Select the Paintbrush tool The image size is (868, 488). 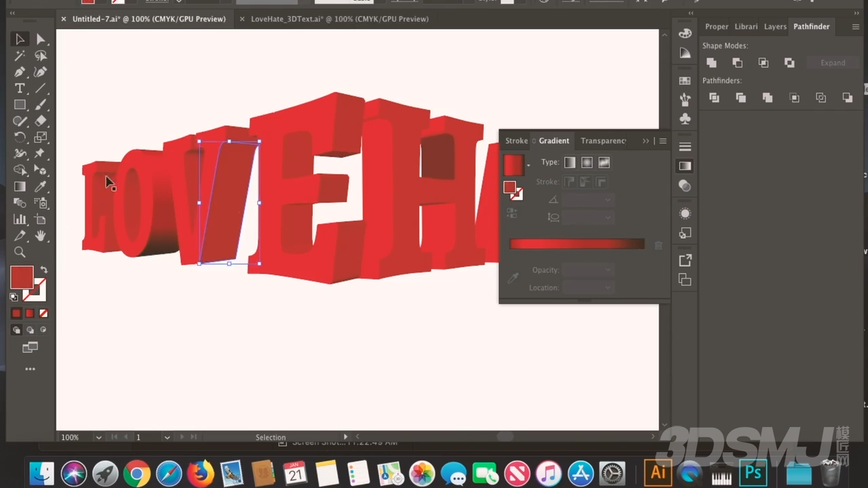tap(41, 104)
